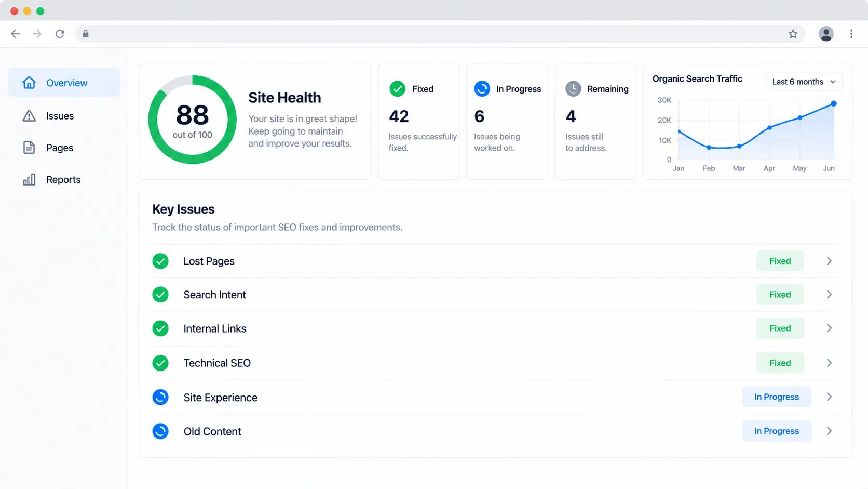Click the Overview home icon in sidebar
Viewport: 868px width, 489px height.
point(29,83)
